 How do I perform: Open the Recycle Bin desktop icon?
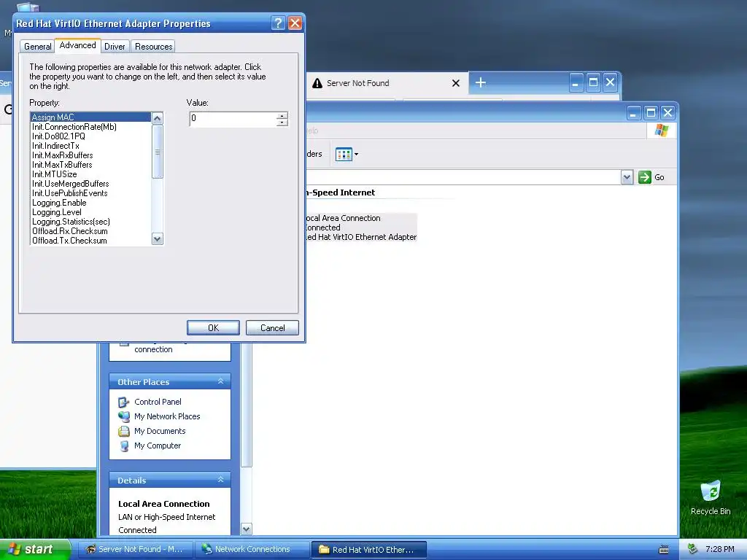(711, 498)
